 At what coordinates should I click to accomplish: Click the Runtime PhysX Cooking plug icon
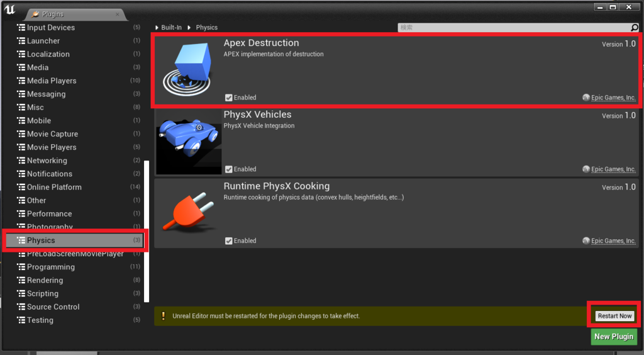(189, 212)
